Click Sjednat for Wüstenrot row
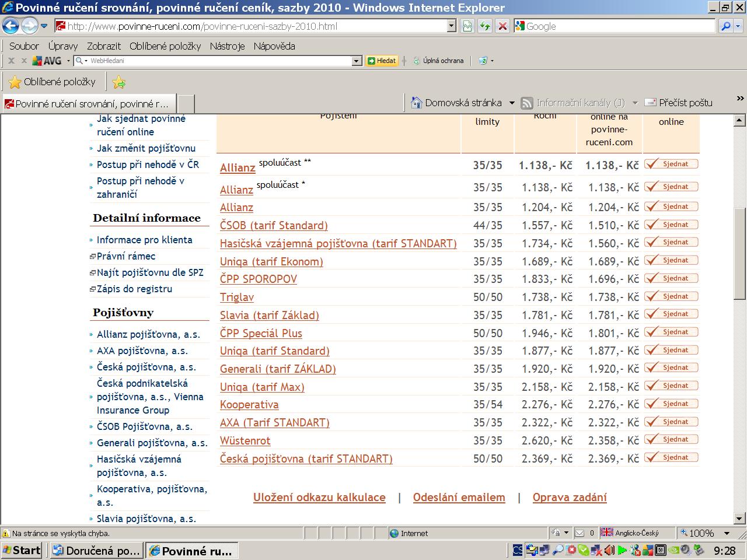The image size is (747, 560). [x=671, y=439]
